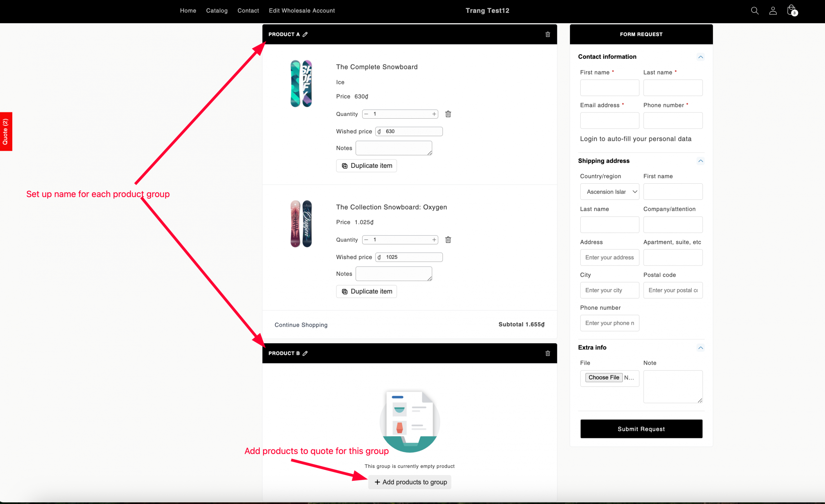Remove The Collection Snowboard: Oxygen item

pos(448,240)
